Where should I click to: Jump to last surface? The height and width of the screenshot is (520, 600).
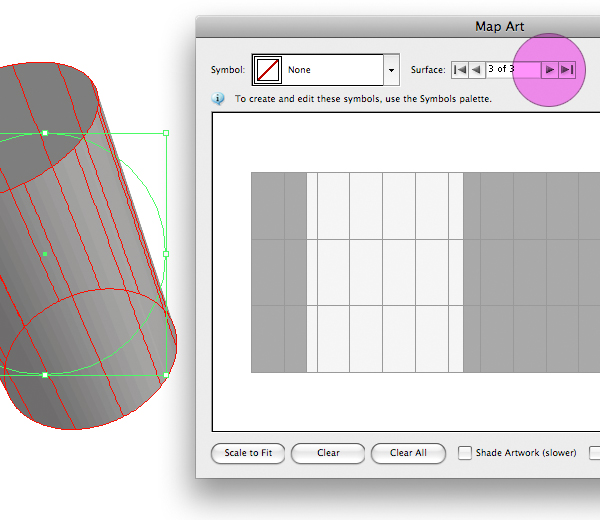point(567,70)
